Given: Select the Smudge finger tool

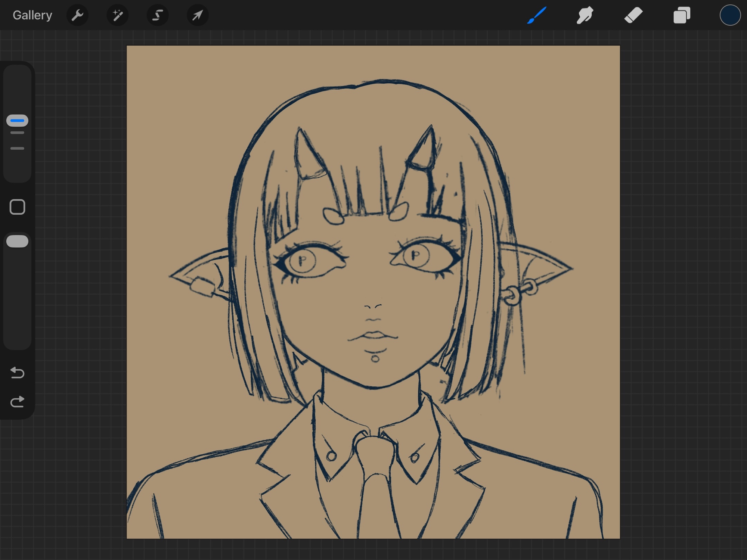Looking at the screenshot, I should pyautogui.click(x=585, y=15).
